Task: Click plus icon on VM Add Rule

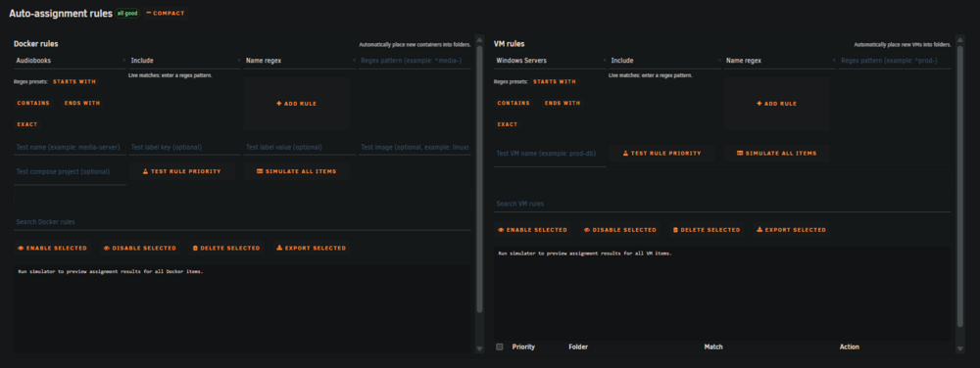Action: (759, 104)
